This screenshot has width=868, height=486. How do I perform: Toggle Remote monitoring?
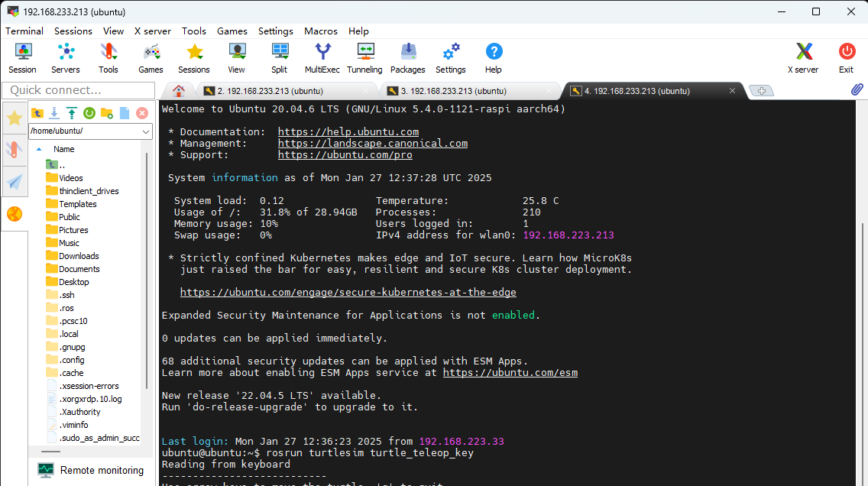[x=90, y=470]
